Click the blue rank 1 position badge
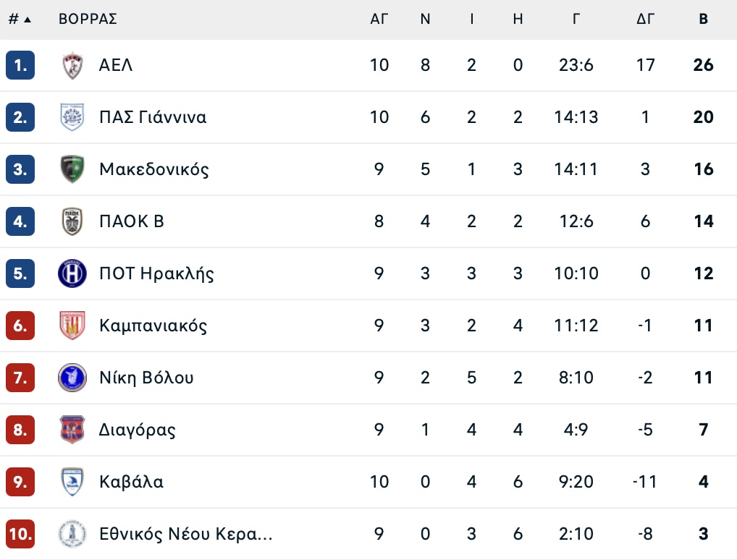The height and width of the screenshot is (560, 737). pyautogui.click(x=20, y=65)
